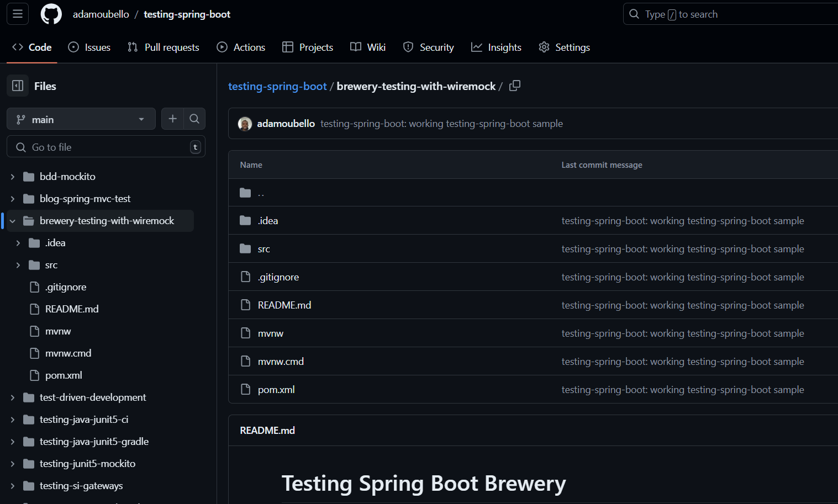
Task: Open the .gitignore file in the file list
Action: tap(278, 277)
